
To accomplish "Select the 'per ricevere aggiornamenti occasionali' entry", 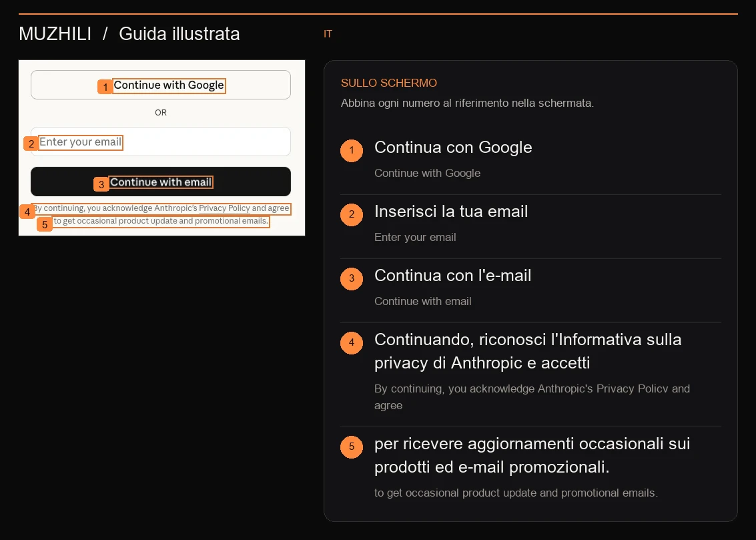I will click(x=531, y=469).
